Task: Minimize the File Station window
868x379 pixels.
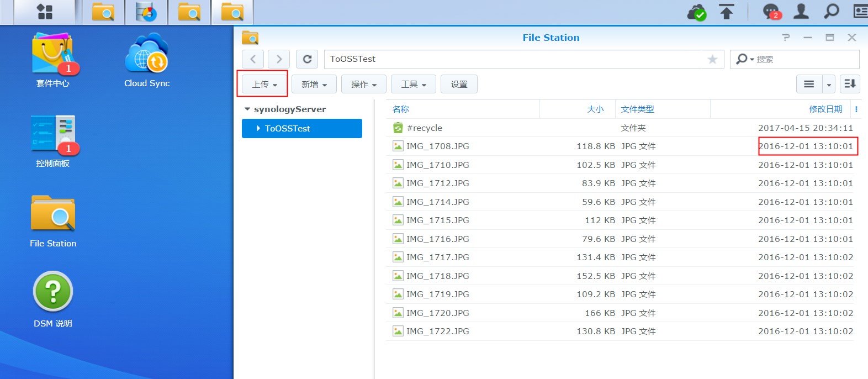Action: 808,38
